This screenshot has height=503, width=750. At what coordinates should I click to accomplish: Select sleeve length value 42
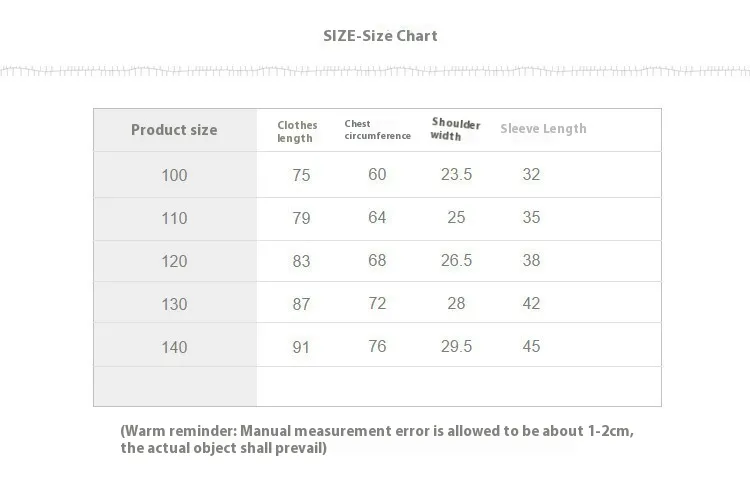pos(531,303)
